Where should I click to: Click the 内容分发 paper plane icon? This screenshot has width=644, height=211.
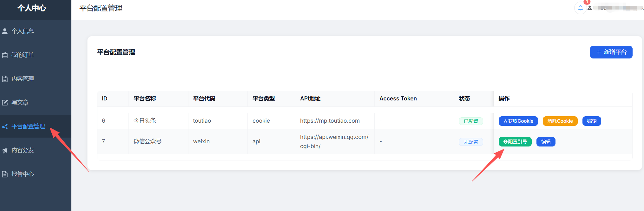pyautogui.click(x=5, y=150)
